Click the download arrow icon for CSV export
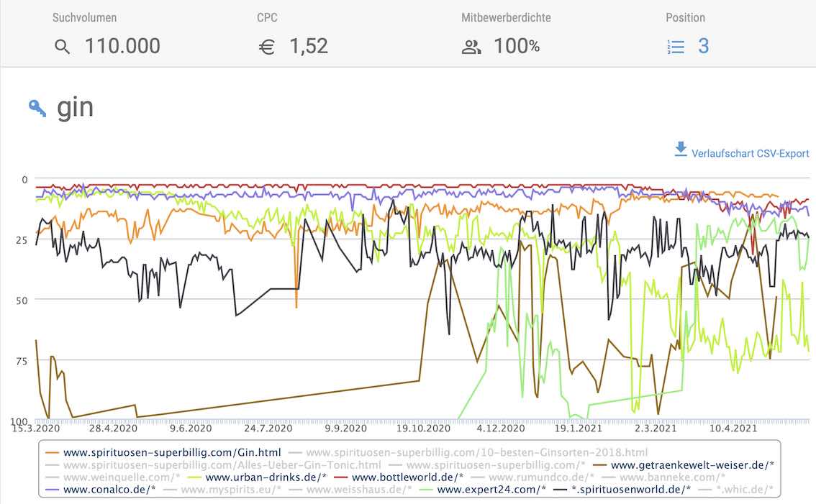Screen dimensions: 816x504 click(680, 149)
